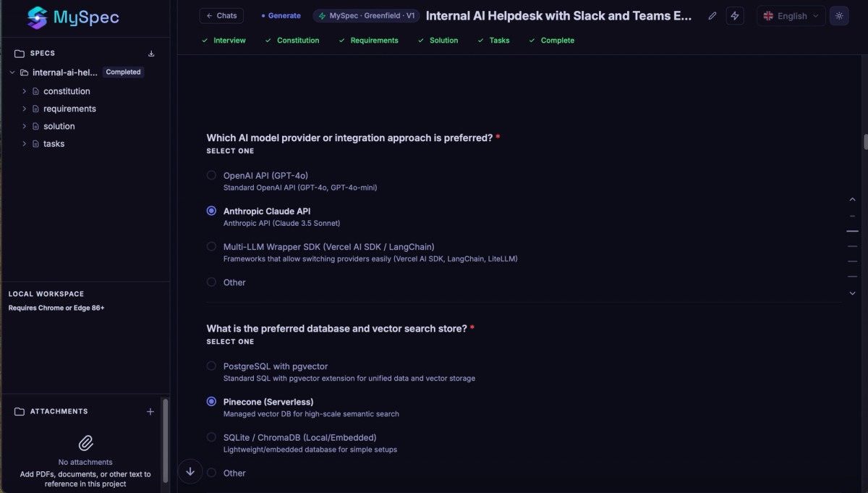Select SQLite / ChromaDB radio option
Screen dimensions: 868x493
pyautogui.click(x=211, y=437)
